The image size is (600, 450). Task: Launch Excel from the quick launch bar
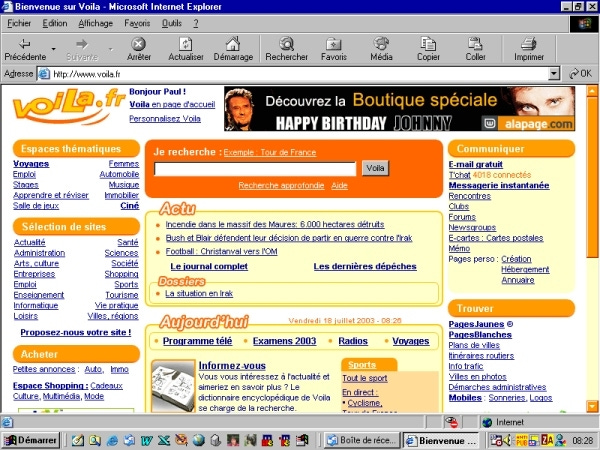tap(164, 440)
